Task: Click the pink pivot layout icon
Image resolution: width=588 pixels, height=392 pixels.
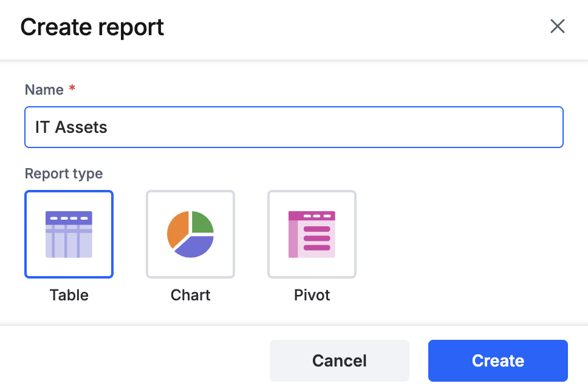Action: tap(312, 235)
